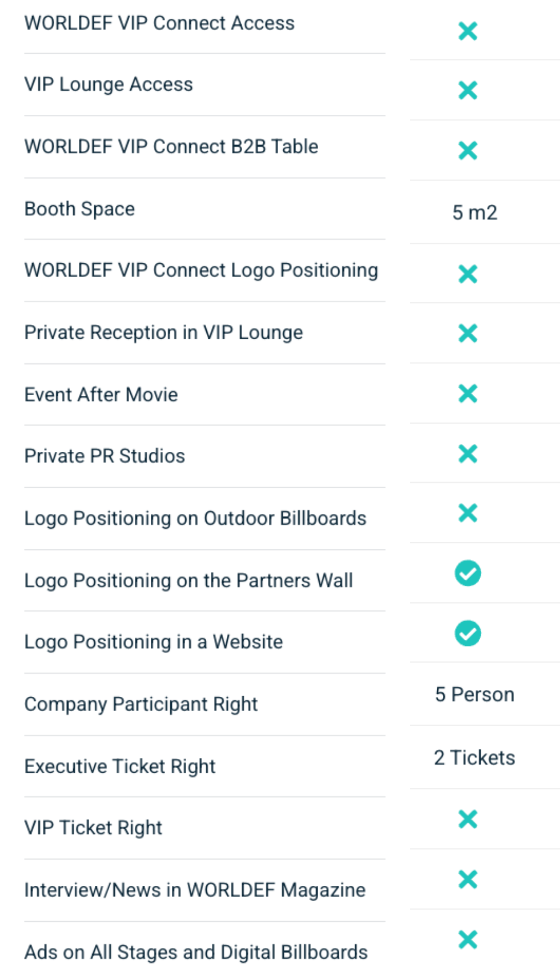This screenshot has height=980, width=560.
Task: Click the 5 Person participant value
Action: point(475,694)
